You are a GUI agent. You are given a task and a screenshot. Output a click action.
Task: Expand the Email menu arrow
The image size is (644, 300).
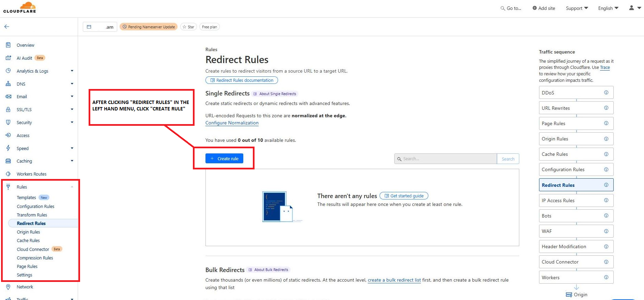click(72, 96)
